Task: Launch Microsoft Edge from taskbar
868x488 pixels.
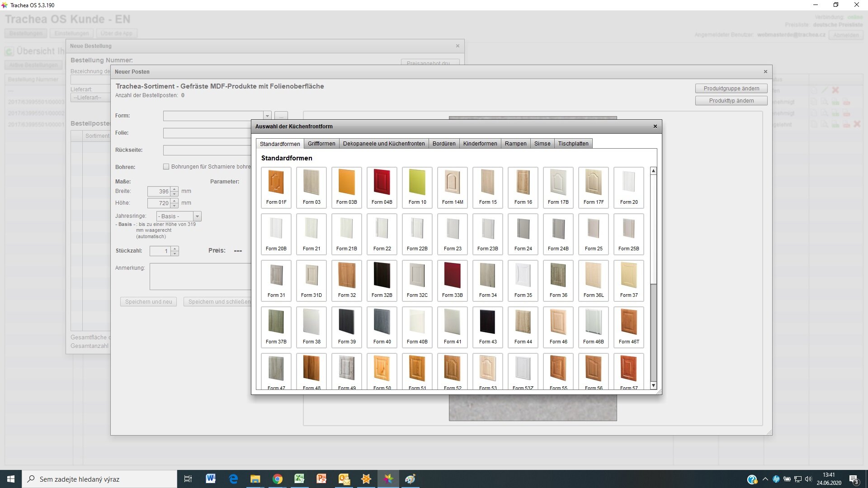Action: 233,479
